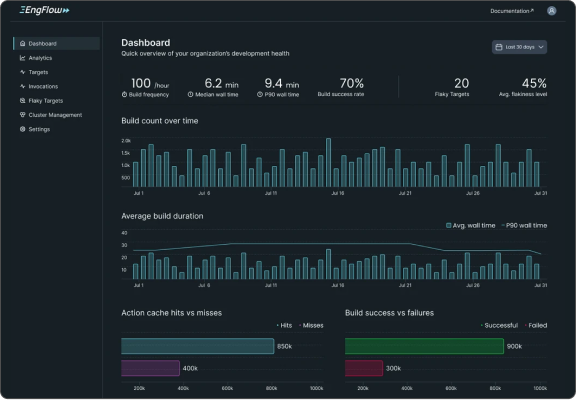Click the Cluster Management icon
The width and height of the screenshot is (576, 400).
(22, 115)
